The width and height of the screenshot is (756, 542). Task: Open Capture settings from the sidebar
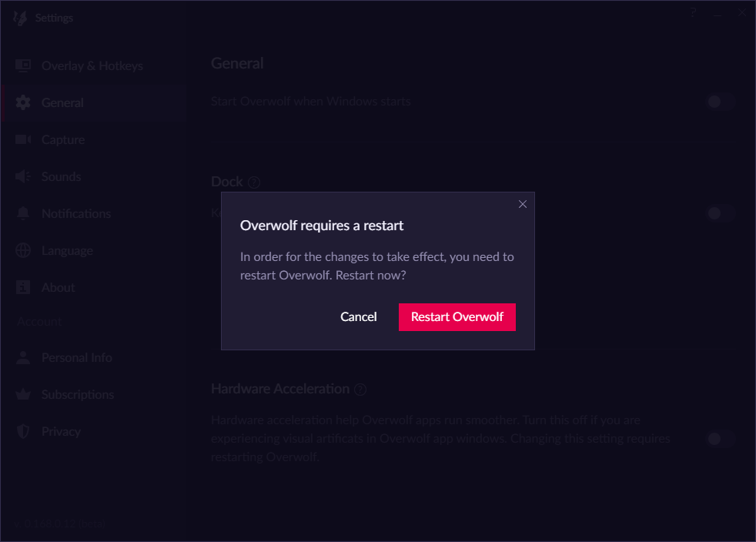(22, 139)
